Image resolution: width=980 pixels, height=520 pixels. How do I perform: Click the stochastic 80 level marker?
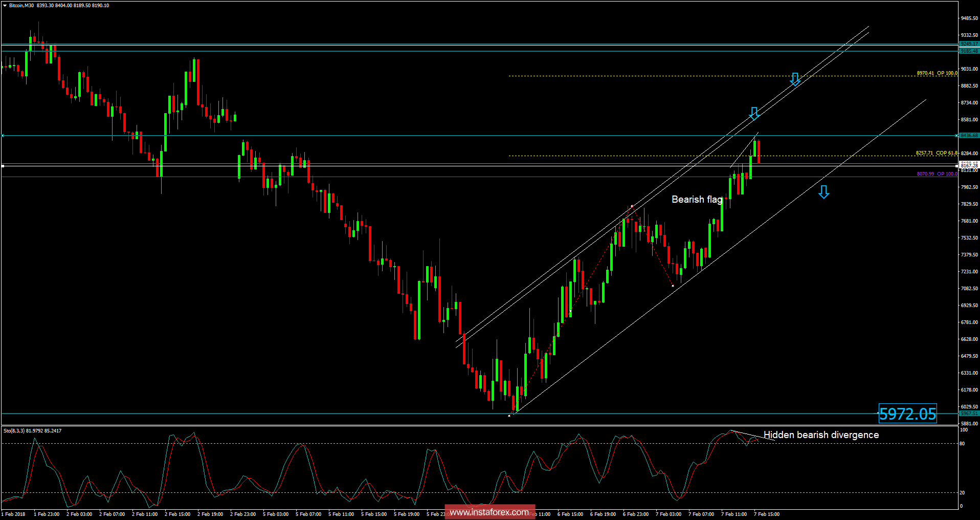(x=962, y=444)
